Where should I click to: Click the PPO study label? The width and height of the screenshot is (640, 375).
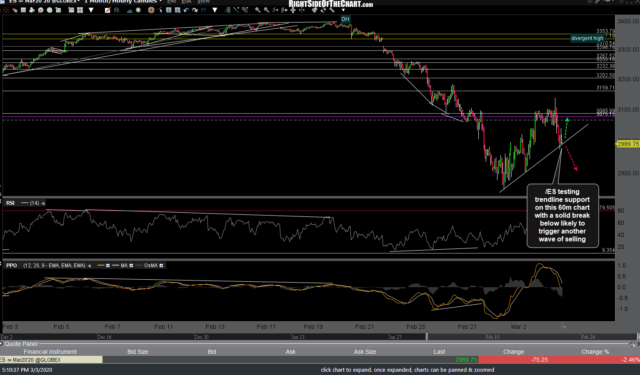[x=11, y=266]
